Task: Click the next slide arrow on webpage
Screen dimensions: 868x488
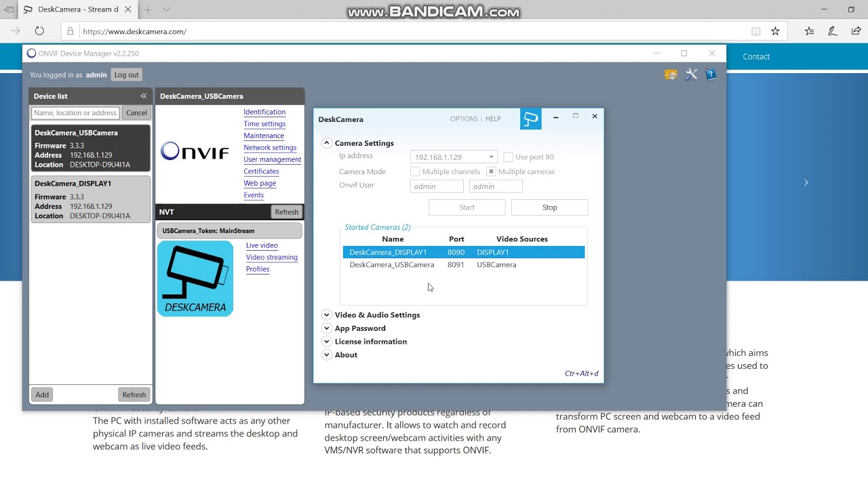Action: click(806, 182)
